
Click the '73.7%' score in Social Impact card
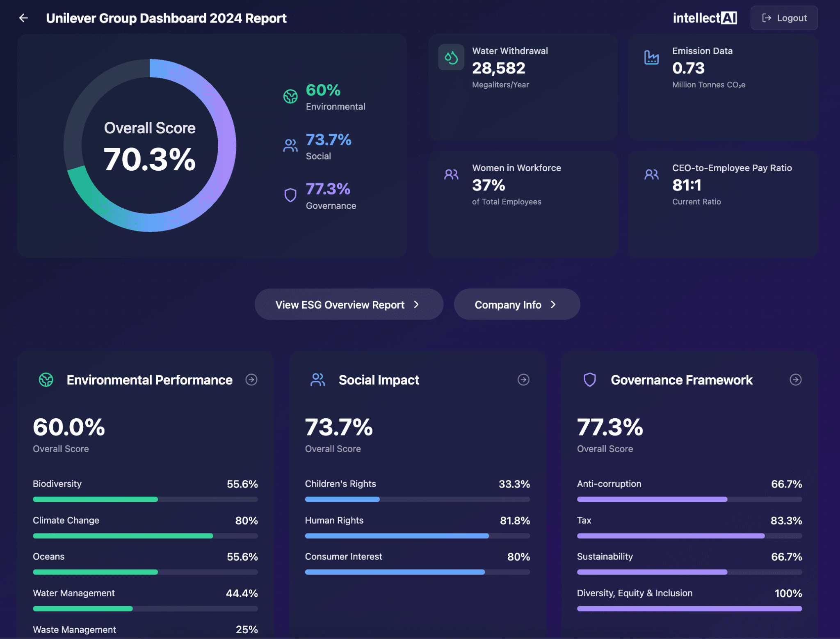click(x=339, y=427)
